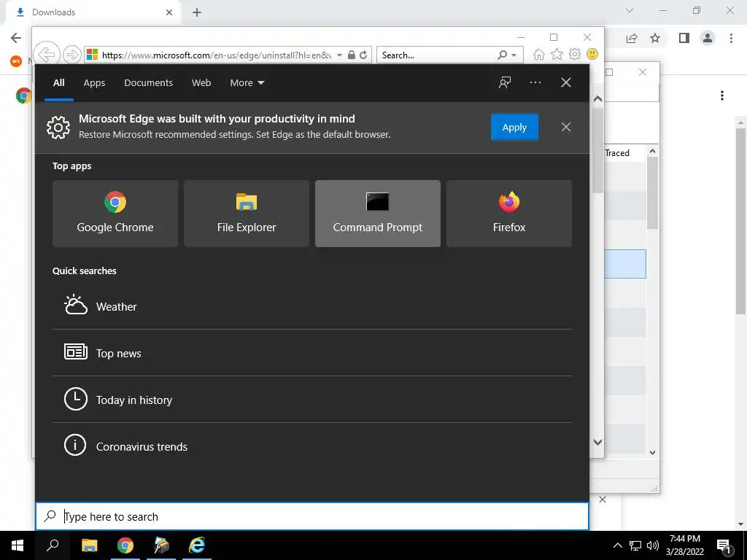This screenshot has height=560, width=747.
Task: Open the network status tray icon
Action: (635, 545)
